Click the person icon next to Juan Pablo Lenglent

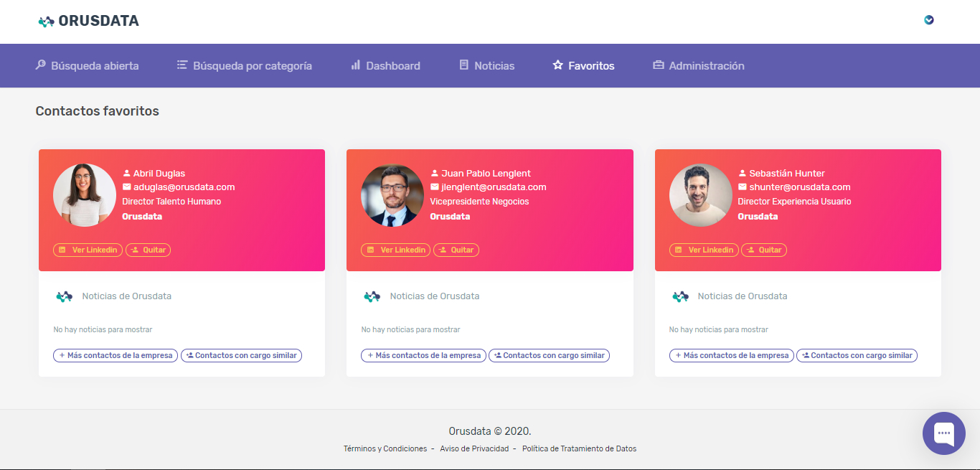tap(435, 173)
